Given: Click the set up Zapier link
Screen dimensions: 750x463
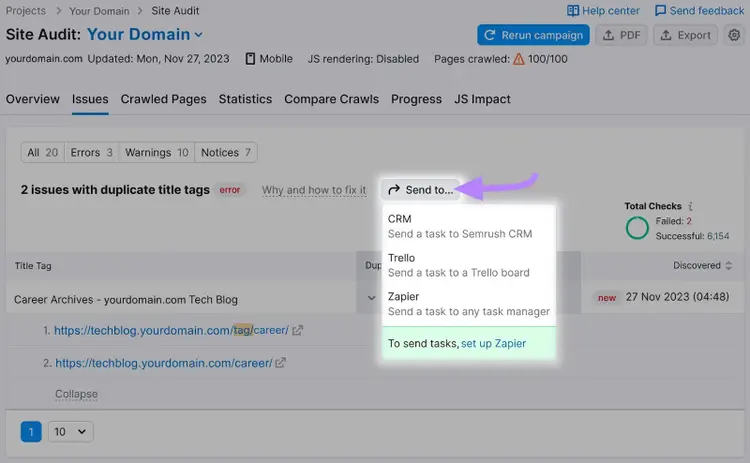Looking at the screenshot, I should 493,343.
